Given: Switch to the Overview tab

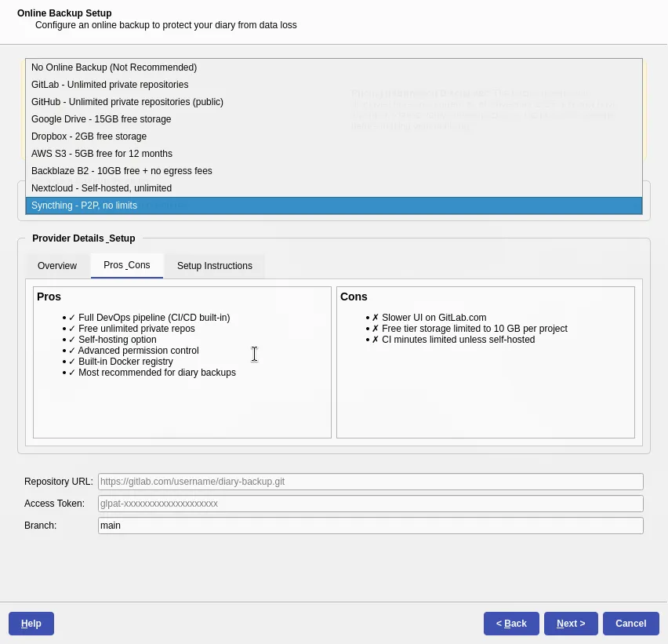Looking at the screenshot, I should tap(57, 266).
